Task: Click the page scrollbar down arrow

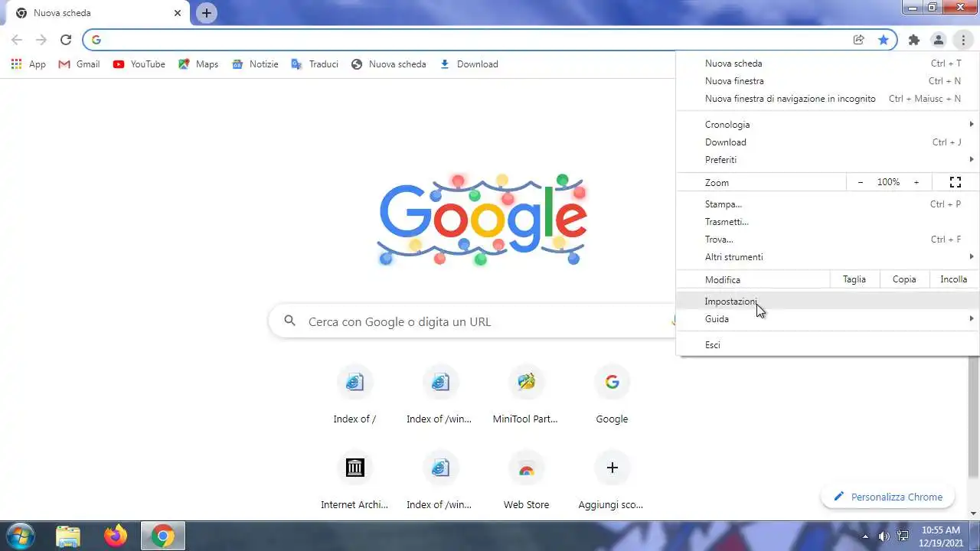Action: 974,514
